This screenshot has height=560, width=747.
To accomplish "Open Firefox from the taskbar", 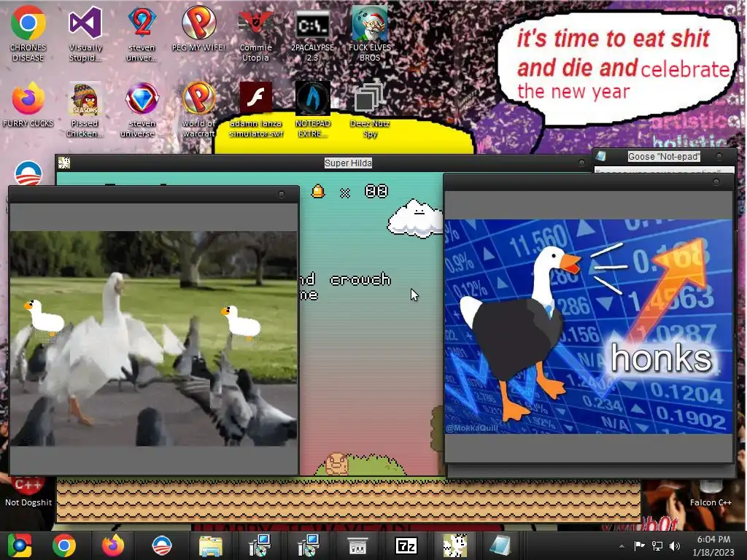I will pyautogui.click(x=113, y=545).
